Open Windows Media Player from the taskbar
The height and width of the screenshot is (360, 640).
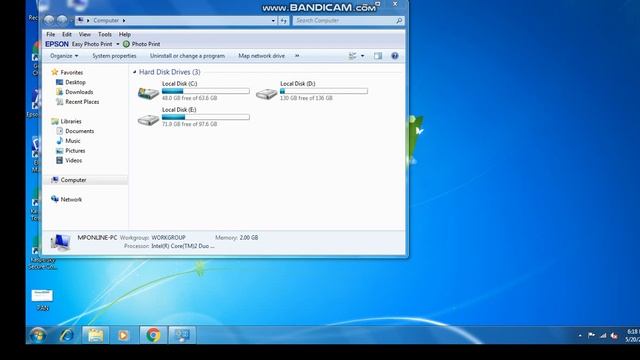coord(123,335)
